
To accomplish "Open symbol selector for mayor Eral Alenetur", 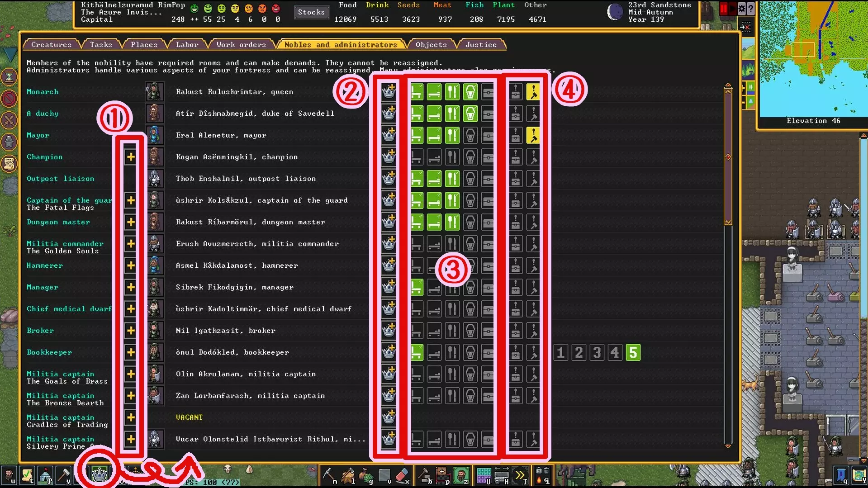I will pos(389,135).
